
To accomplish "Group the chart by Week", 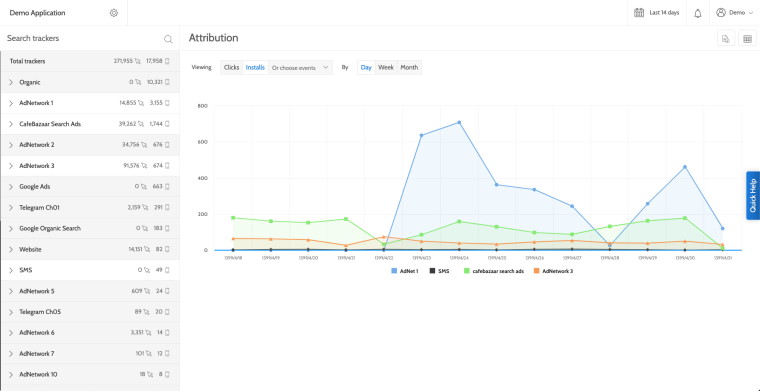I will click(386, 68).
